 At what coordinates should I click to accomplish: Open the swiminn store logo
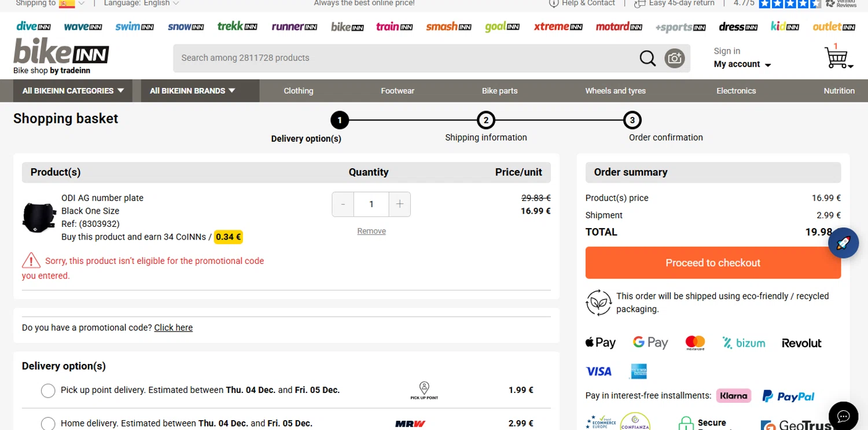tap(134, 27)
